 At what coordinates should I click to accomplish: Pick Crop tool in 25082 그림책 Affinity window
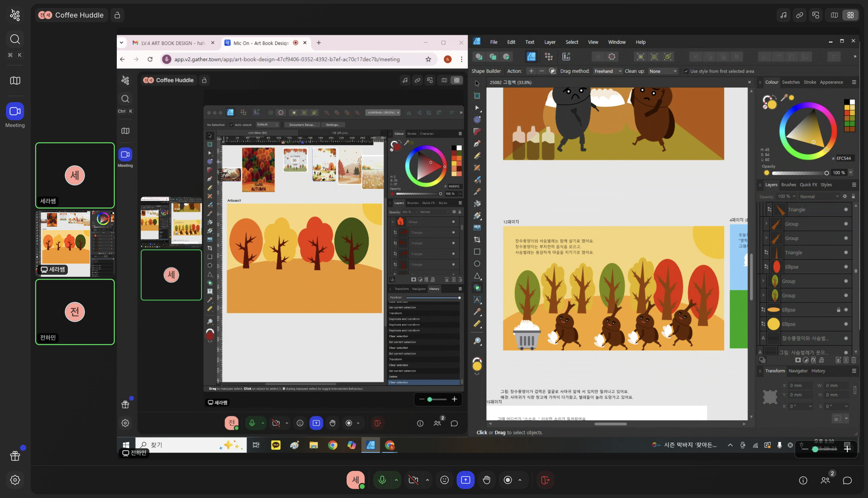tap(477, 239)
